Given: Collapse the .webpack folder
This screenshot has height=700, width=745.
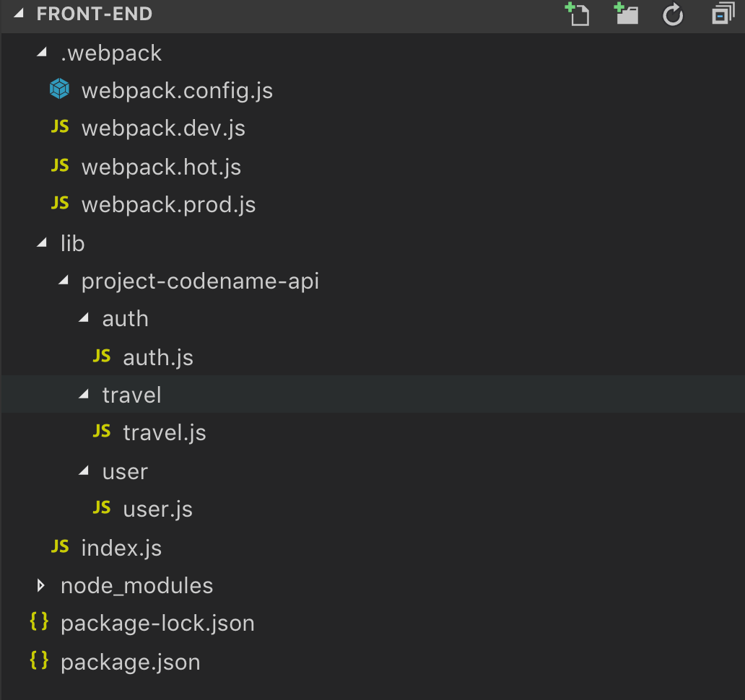Looking at the screenshot, I should [x=42, y=53].
